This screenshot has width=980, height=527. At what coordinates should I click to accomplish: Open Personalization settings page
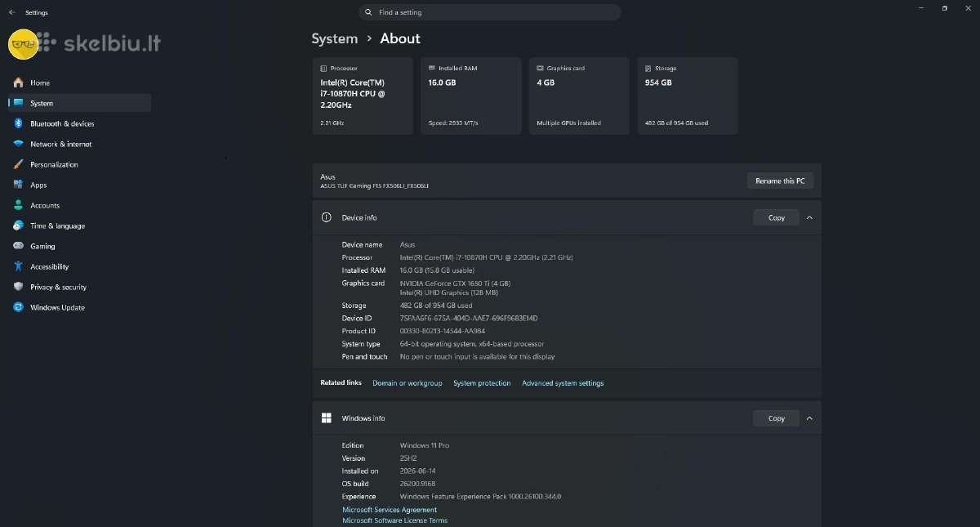point(79,164)
